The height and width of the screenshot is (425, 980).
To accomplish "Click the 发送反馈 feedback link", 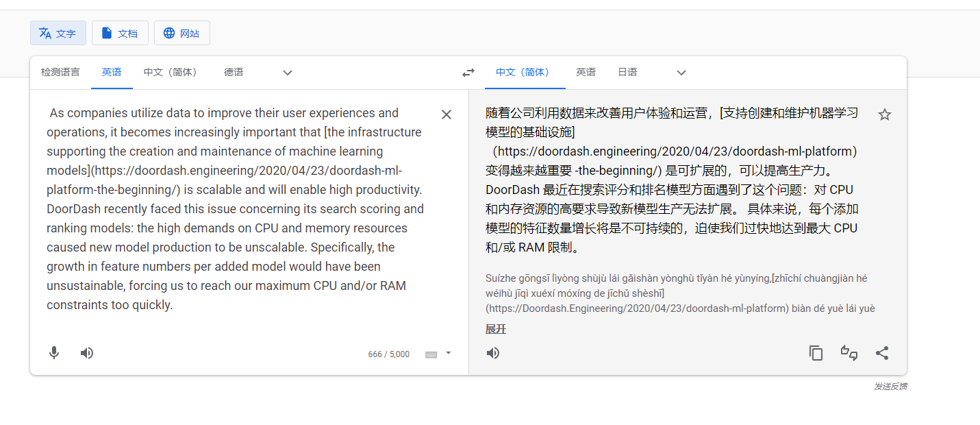I will [x=892, y=386].
